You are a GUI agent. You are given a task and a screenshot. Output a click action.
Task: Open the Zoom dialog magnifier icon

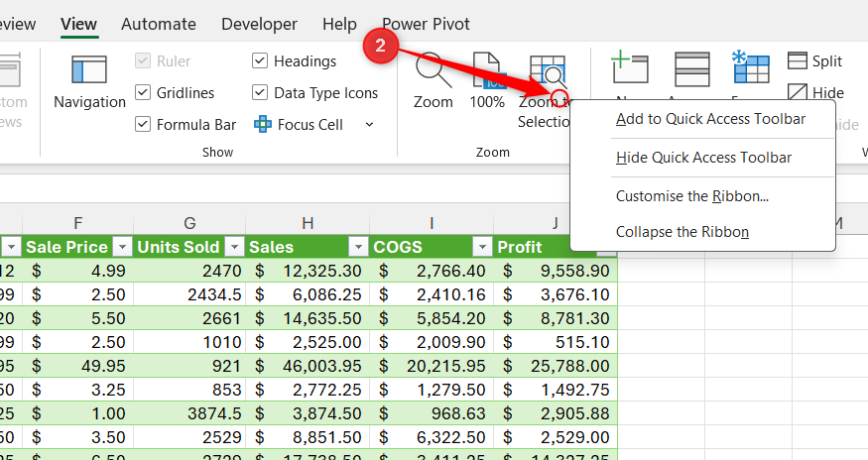click(x=433, y=69)
